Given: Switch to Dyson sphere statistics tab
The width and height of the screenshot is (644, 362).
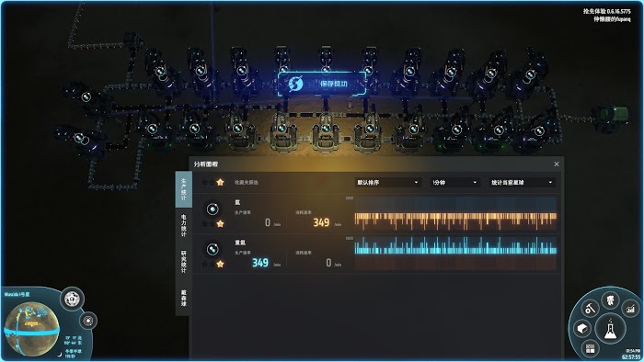Looking at the screenshot, I should [x=184, y=298].
